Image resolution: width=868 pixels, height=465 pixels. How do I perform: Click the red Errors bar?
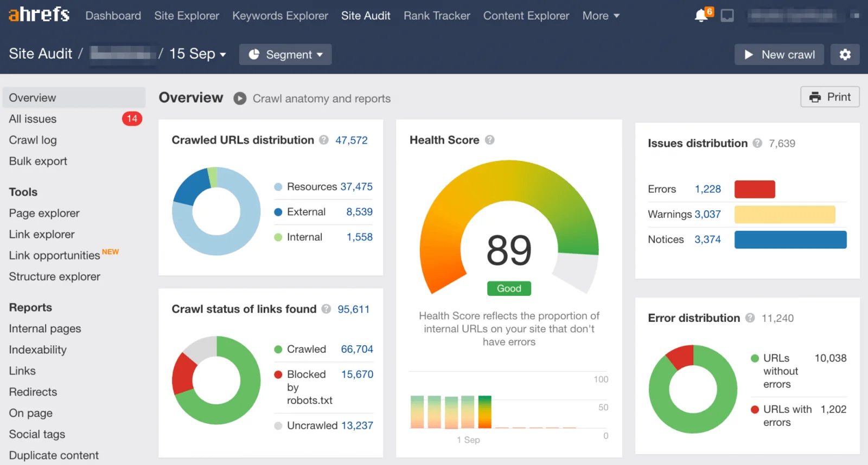755,189
